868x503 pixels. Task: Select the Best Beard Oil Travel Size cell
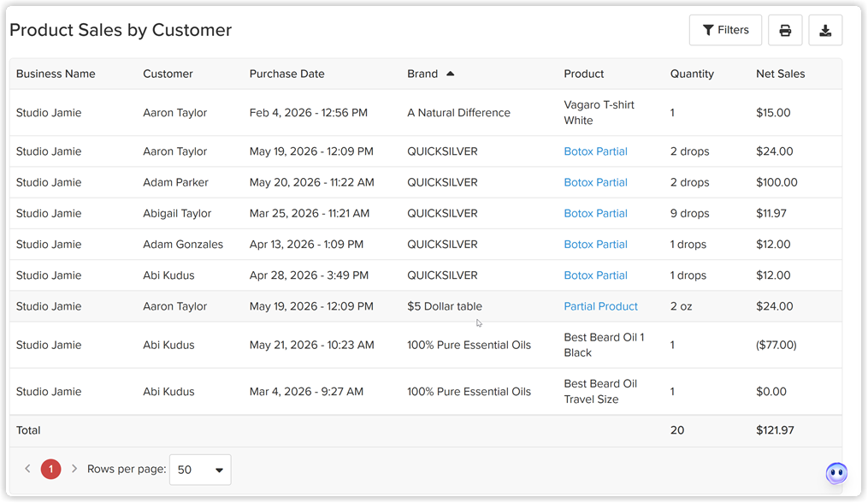[x=600, y=392]
